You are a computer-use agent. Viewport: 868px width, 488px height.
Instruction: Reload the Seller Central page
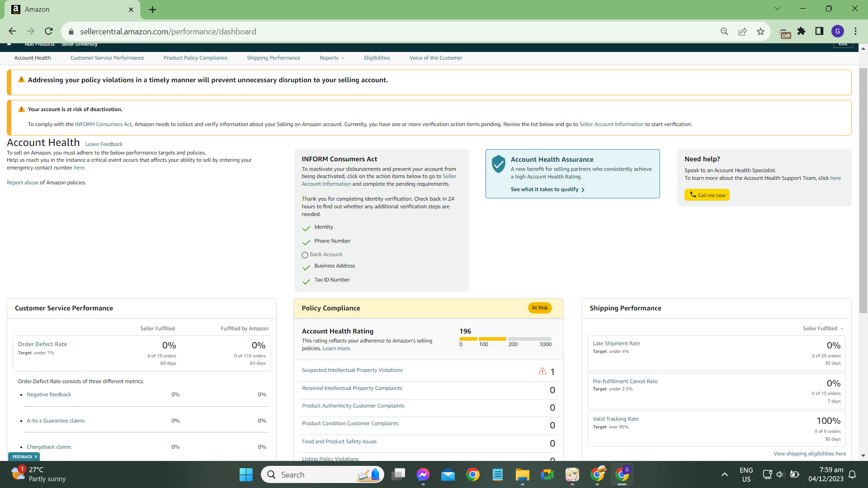pyautogui.click(x=49, y=31)
